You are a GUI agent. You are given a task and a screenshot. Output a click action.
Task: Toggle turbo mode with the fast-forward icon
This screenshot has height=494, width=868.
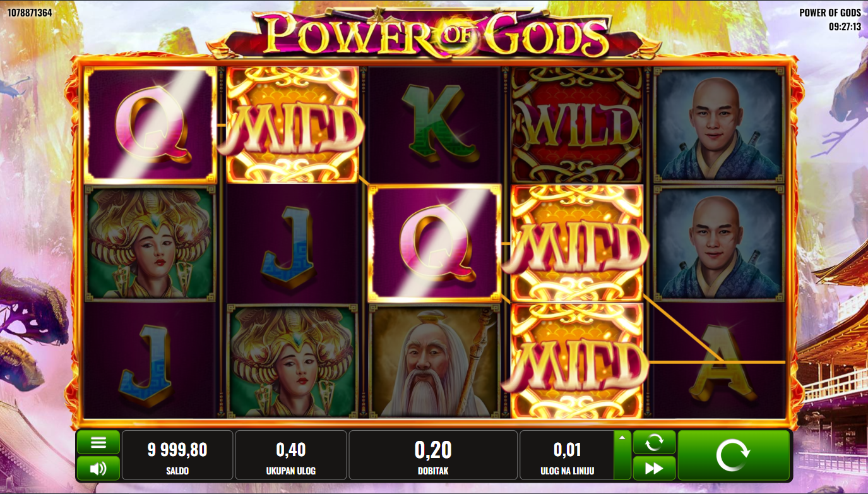click(x=654, y=468)
